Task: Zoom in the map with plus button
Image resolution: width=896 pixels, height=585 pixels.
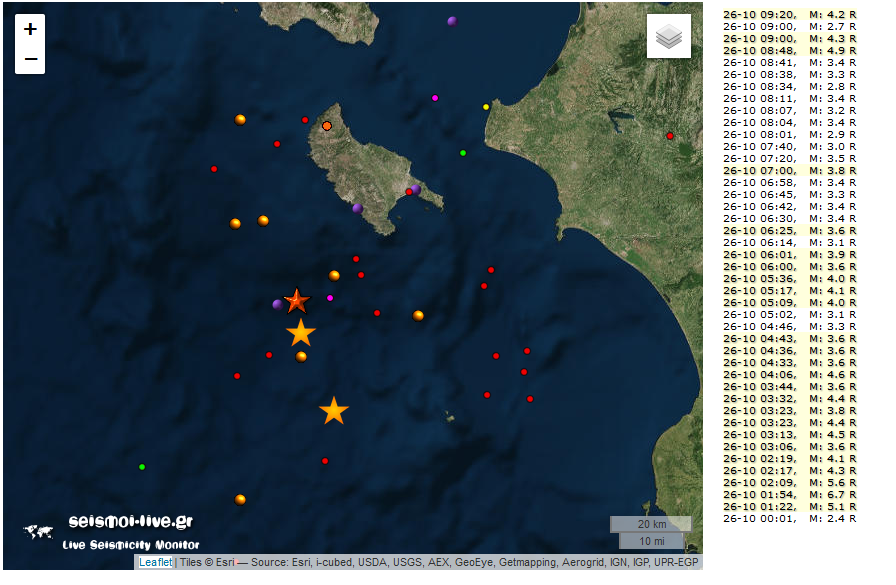Action: point(30,29)
